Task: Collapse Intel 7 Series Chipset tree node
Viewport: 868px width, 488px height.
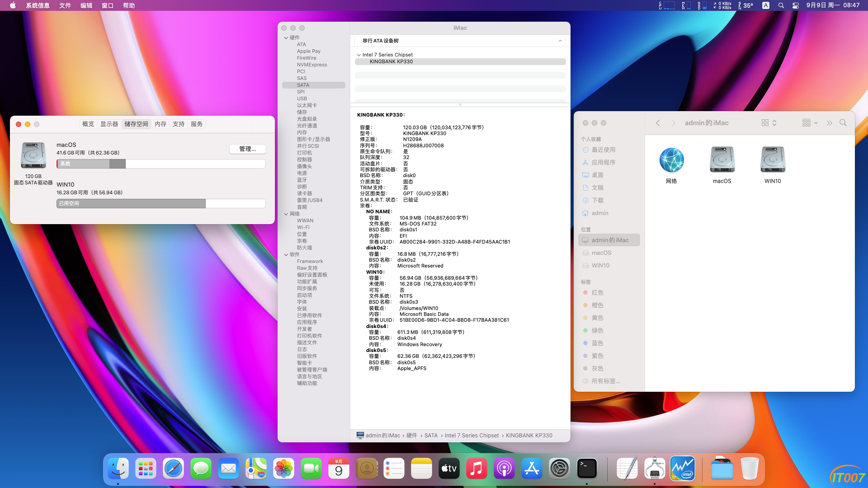Action: [x=359, y=55]
